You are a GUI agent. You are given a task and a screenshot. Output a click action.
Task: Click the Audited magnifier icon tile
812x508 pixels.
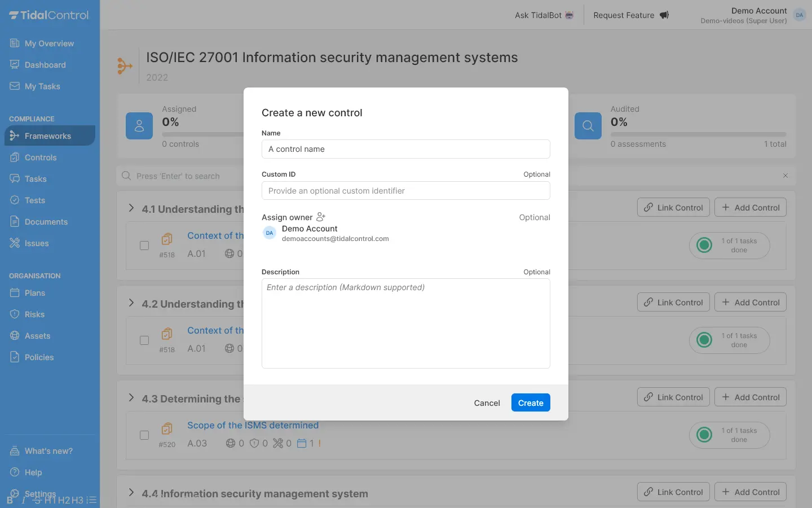[x=588, y=125]
